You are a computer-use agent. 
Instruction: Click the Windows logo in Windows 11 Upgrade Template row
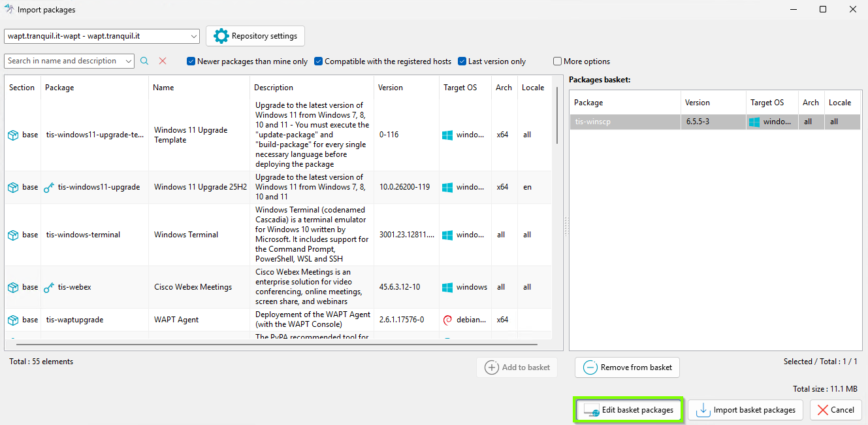point(447,135)
